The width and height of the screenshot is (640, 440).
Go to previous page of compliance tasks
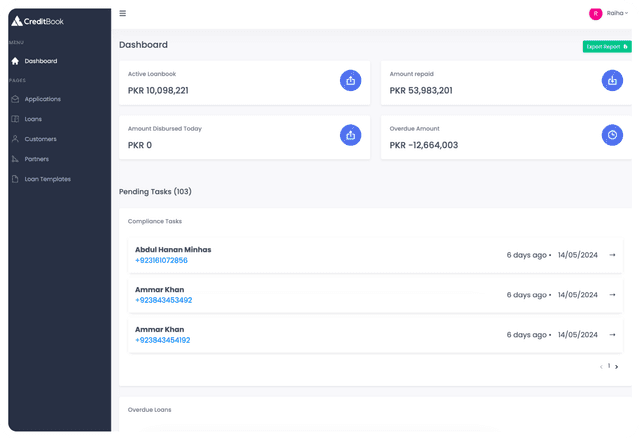(x=601, y=367)
